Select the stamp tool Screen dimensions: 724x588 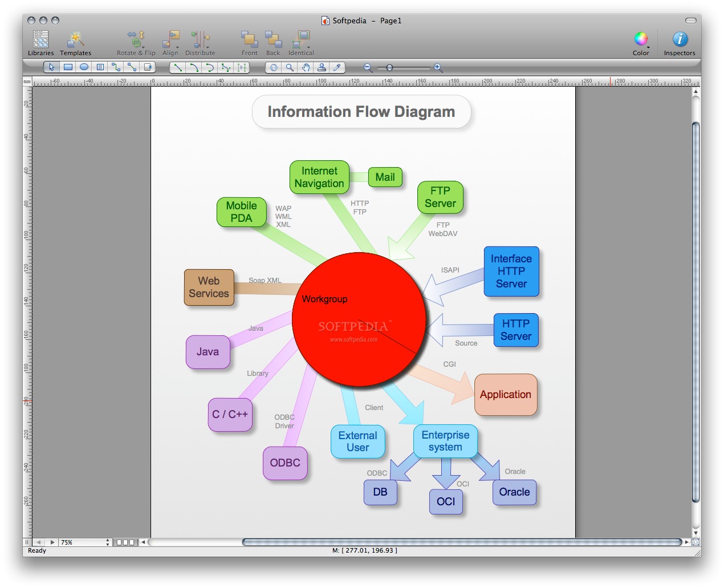point(322,67)
